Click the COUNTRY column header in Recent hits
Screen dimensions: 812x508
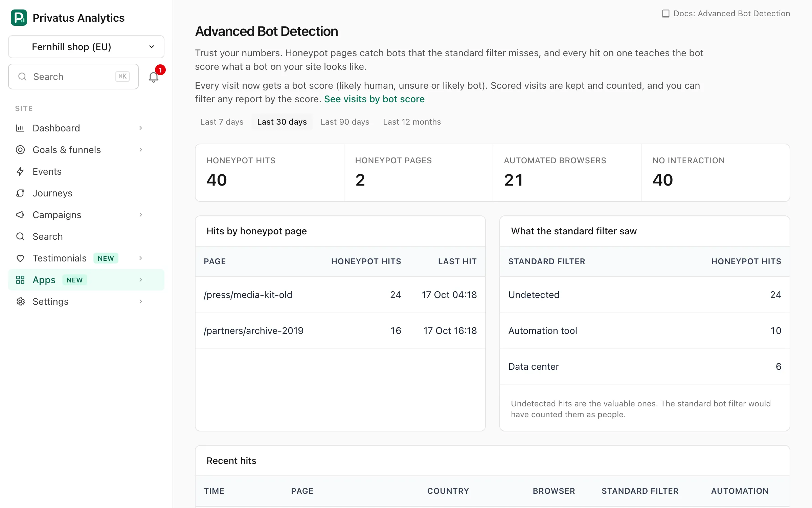pyautogui.click(x=448, y=491)
